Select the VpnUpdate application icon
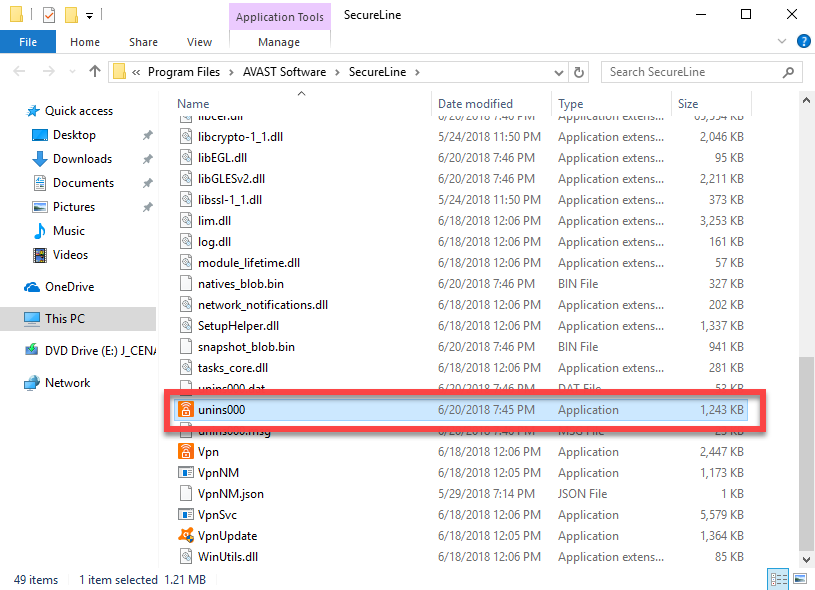This screenshot has height=590, width=815. (x=185, y=536)
